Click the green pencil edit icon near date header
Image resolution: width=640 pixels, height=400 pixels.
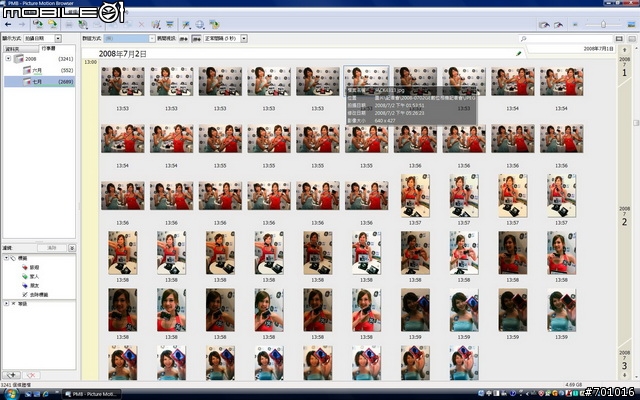[519, 53]
